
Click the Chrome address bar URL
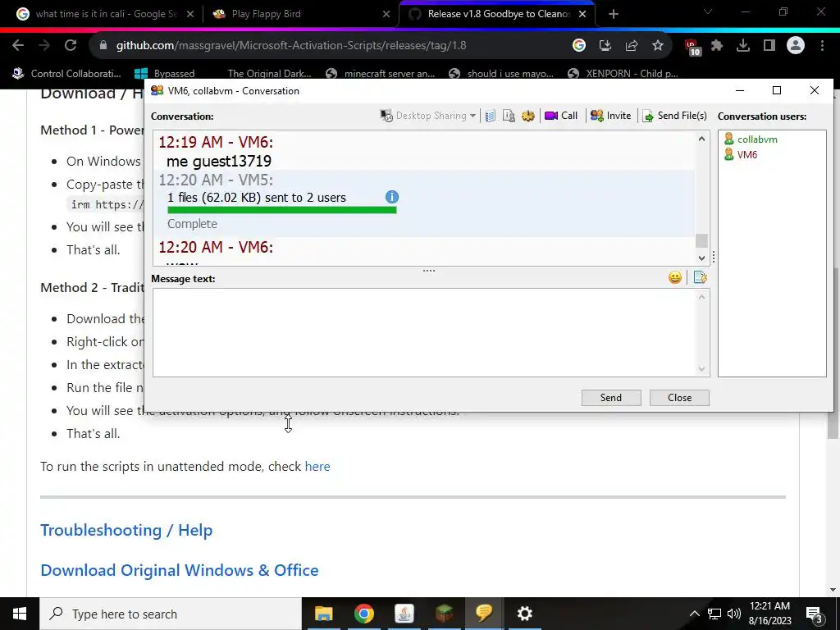click(291, 46)
